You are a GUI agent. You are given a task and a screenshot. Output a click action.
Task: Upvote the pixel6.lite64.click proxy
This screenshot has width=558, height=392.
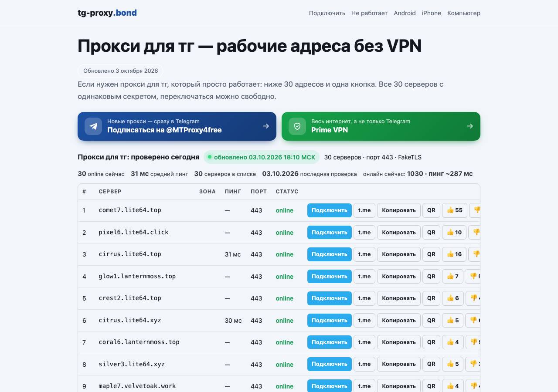[454, 233]
